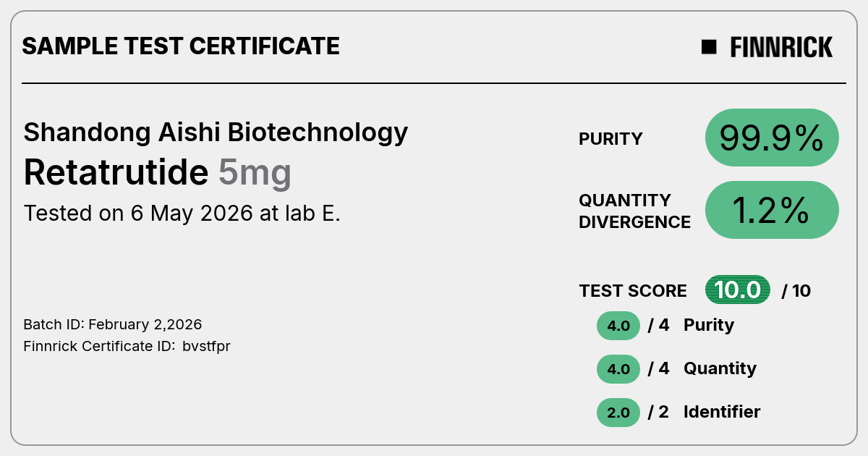Image resolution: width=868 pixels, height=456 pixels.
Task: Select the 99.9% purity badge
Action: pos(772,138)
